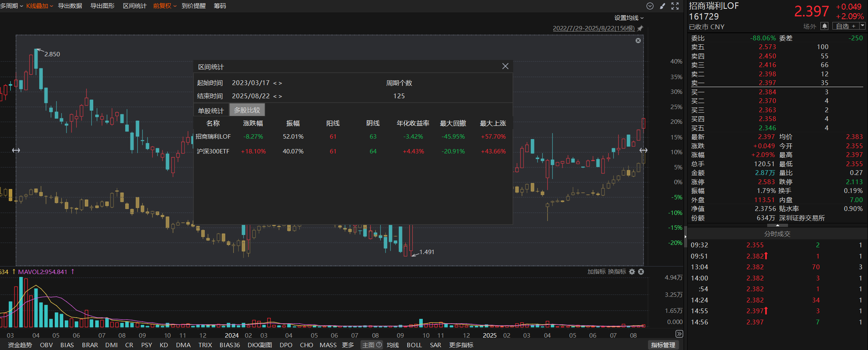
Task: Select the MACD-like TRIX indicator tab
Action: coord(205,345)
